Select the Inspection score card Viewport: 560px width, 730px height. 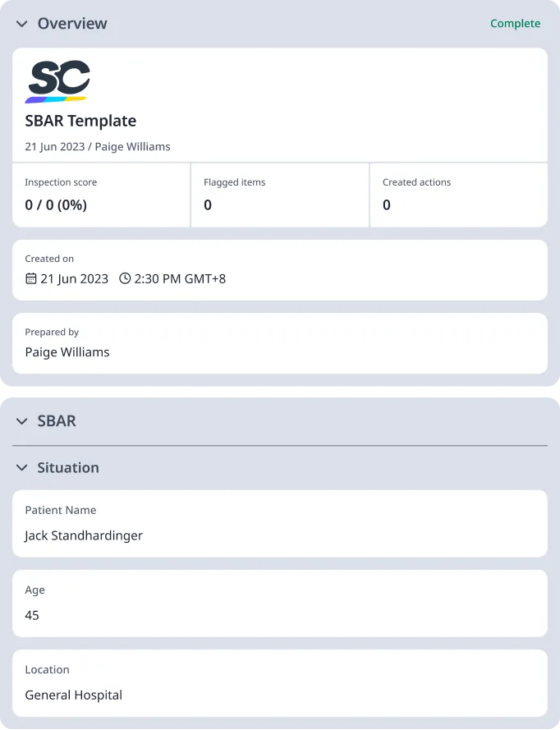click(x=100, y=195)
